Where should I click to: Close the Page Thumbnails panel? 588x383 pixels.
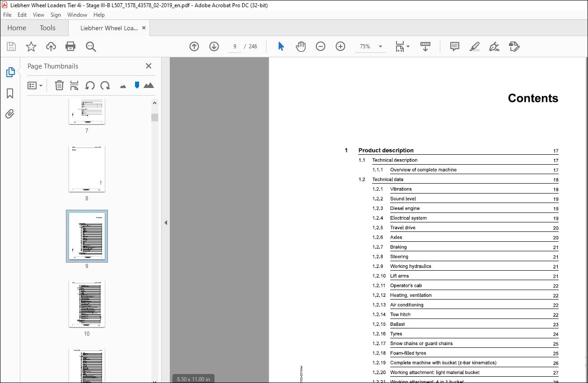point(149,66)
